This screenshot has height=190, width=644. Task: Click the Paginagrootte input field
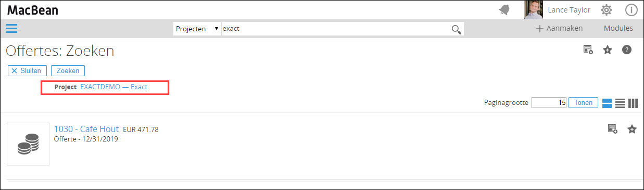pyautogui.click(x=549, y=103)
